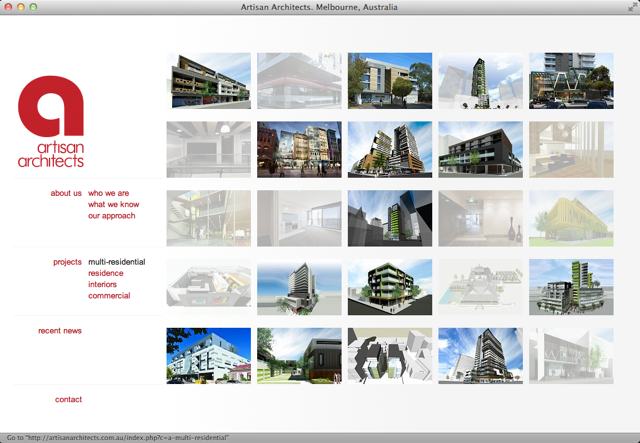
Task: Select the 'multi-residential' project category
Action: (116, 262)
